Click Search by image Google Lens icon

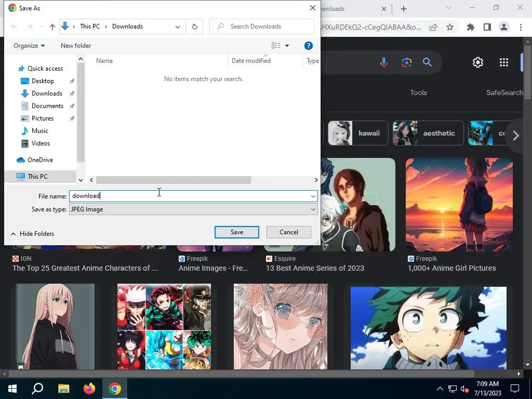[x=406, y=62]
